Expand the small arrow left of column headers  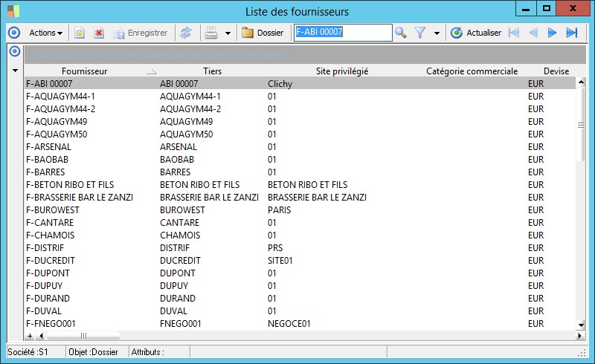pos(15,71)
